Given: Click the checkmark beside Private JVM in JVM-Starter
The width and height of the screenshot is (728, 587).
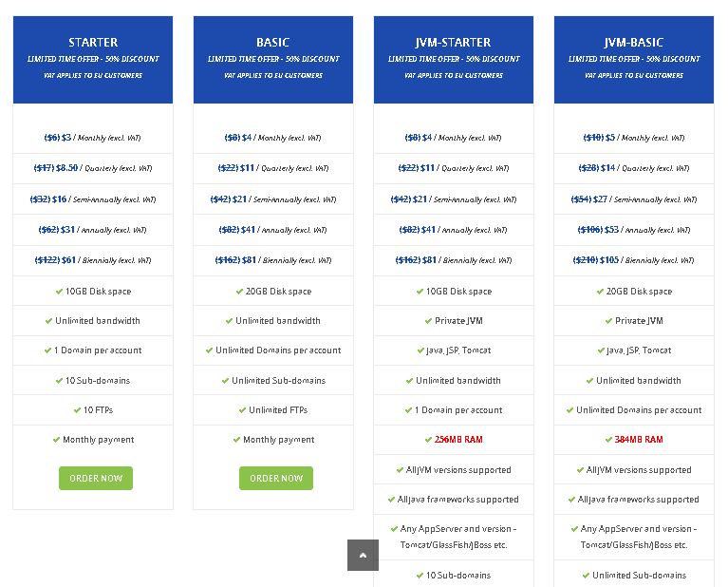Looking at the screenshot, I should click(428, 321).
